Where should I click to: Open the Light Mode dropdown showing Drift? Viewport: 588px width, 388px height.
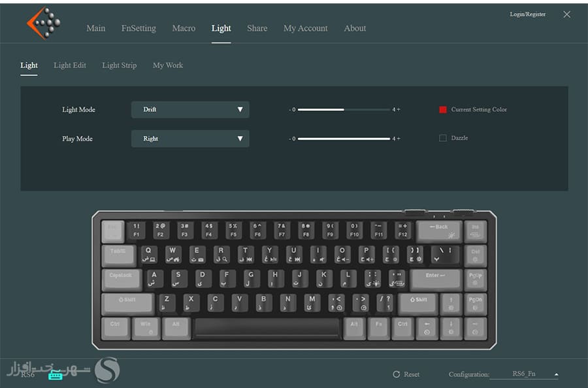pos(190,110)
